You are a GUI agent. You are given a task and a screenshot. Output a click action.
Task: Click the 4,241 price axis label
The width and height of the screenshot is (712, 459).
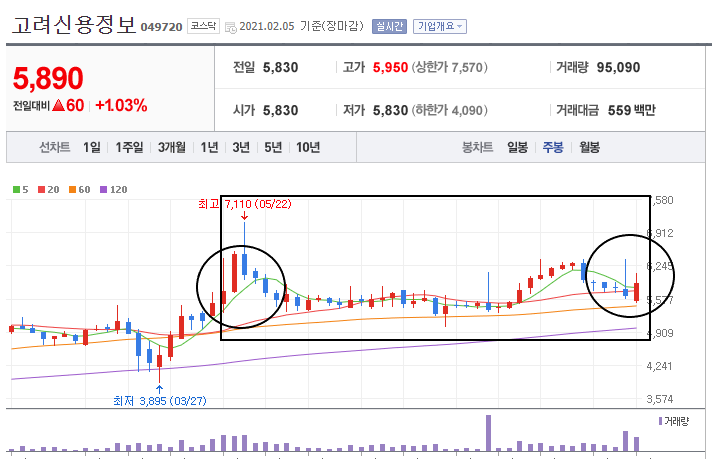(659, 366)
